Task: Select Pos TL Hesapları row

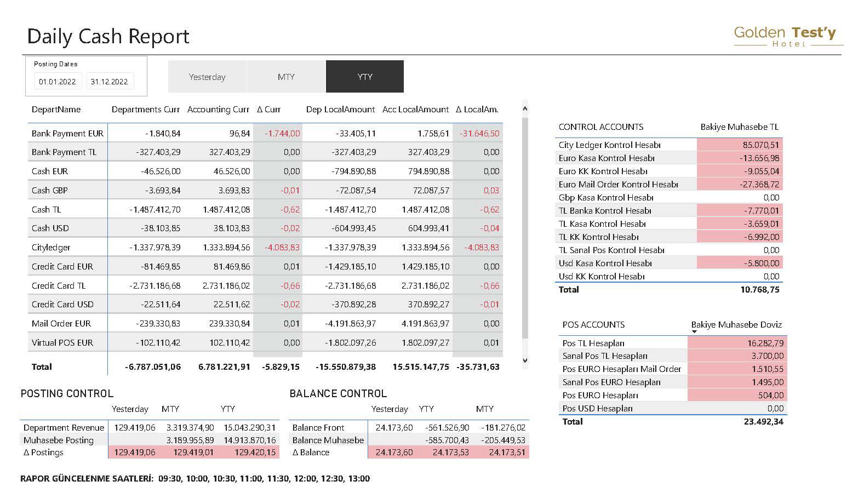Action: click(673, 343)
